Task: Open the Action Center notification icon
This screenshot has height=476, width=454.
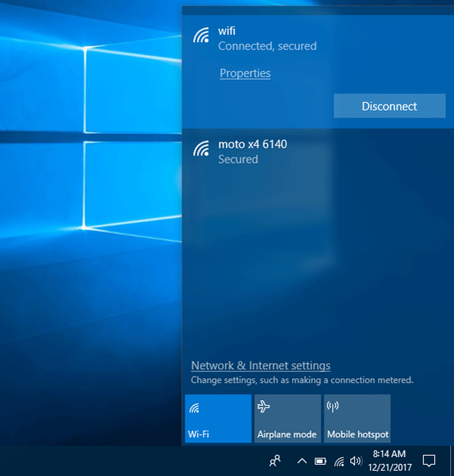Action: pos(429,461)
